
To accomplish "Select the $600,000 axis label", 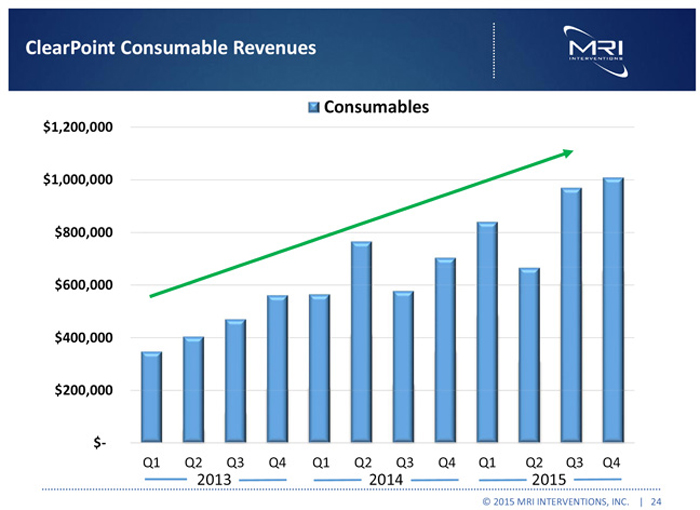I will (79, 286).
